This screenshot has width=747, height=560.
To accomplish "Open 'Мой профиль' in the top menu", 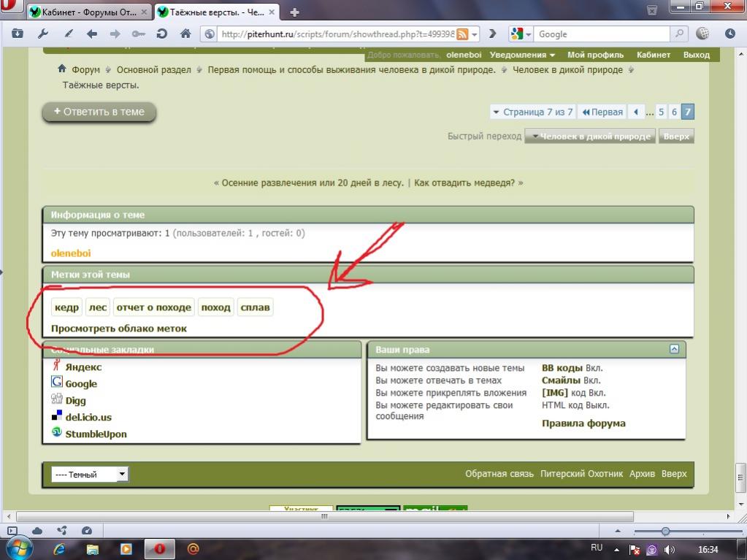I will pyautogui.click(x=595, y=55).
